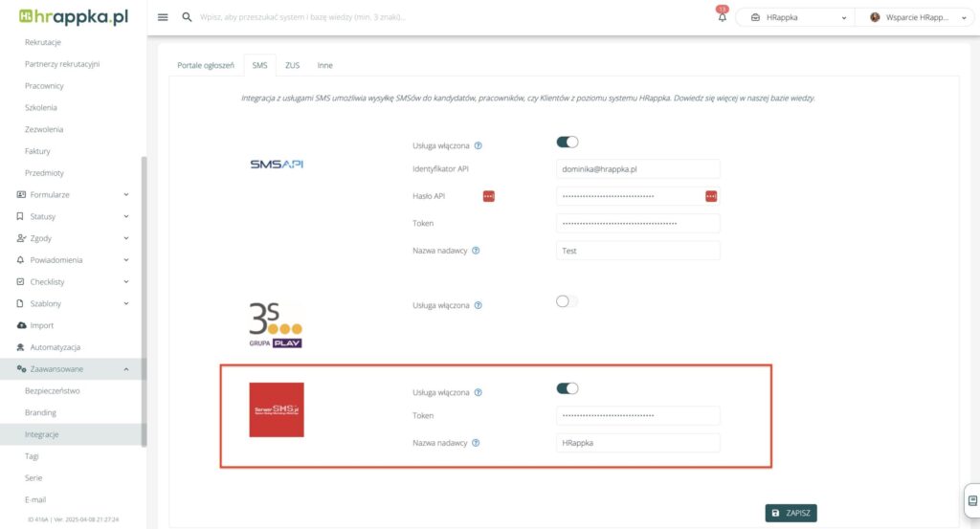Click the search magnifier icon
Viewport: 980px width, 529px height.
coord(187,17)
